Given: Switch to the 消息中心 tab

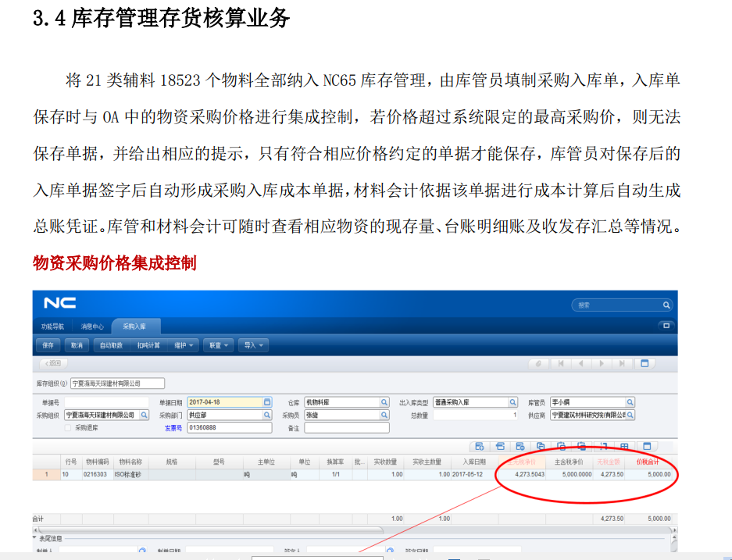Looking at the screenshot, I should (92, 326).
